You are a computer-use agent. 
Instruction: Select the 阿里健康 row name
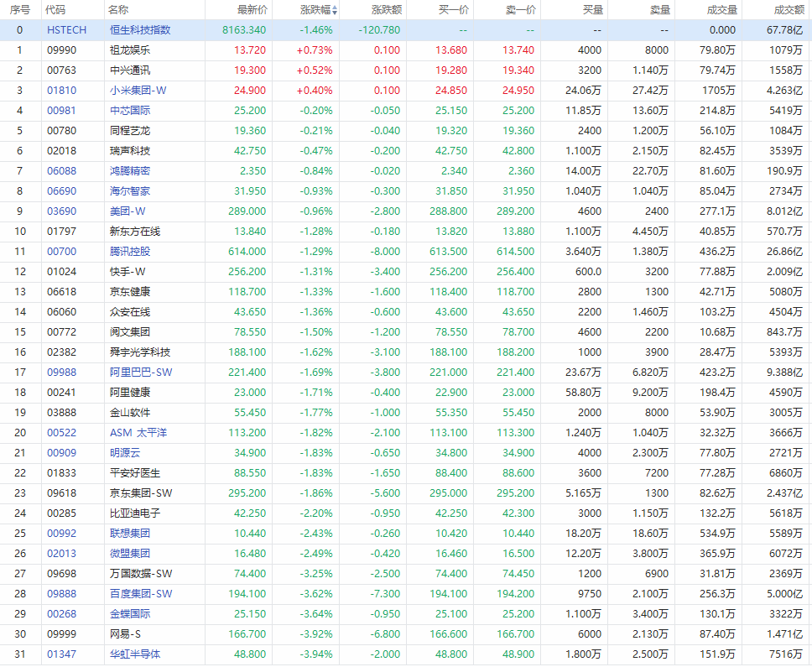tap(130, 393)
